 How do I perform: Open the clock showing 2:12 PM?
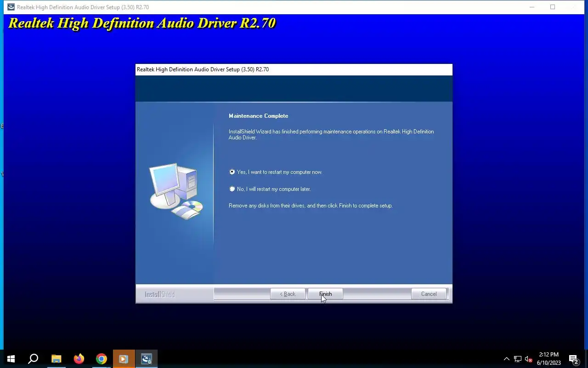click(549, 359)
